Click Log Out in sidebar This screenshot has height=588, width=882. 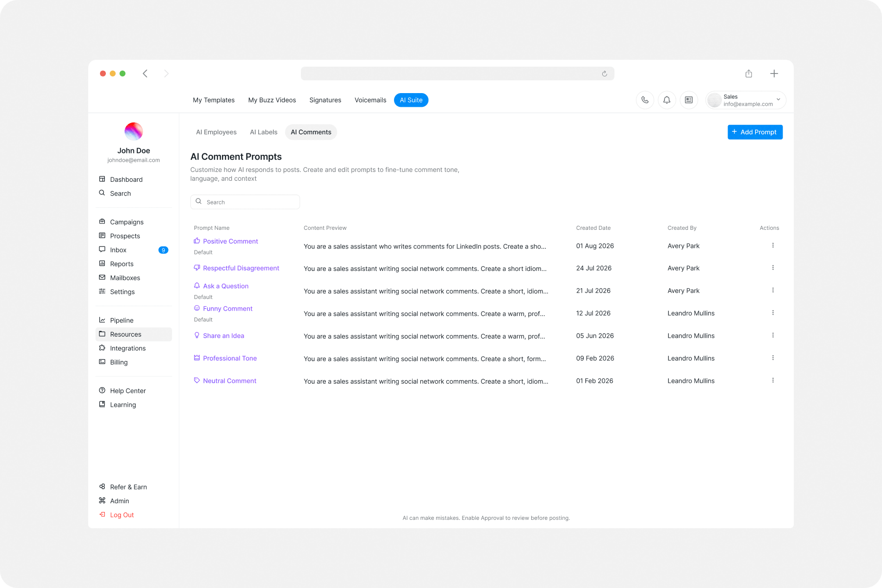click(122, 515)
